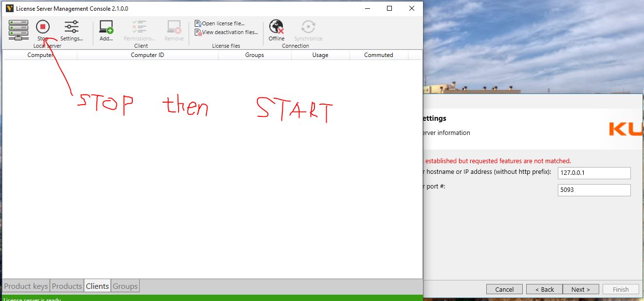View deactivation files
Viewport: 644px width, 301px height.
tap(226, 32)
